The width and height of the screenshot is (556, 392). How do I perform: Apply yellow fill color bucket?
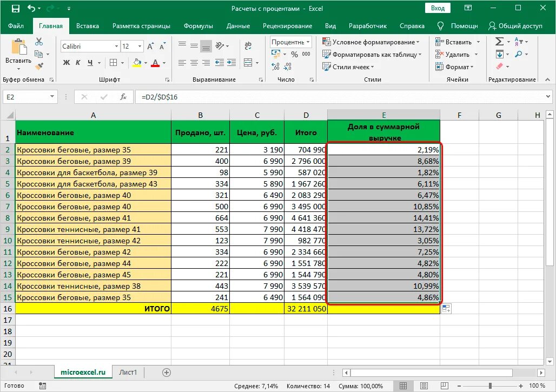click(x=137, y=63)
